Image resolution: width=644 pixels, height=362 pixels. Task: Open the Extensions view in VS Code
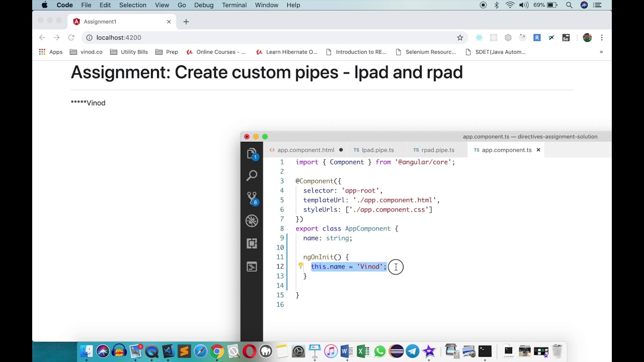tap(252, 243)
